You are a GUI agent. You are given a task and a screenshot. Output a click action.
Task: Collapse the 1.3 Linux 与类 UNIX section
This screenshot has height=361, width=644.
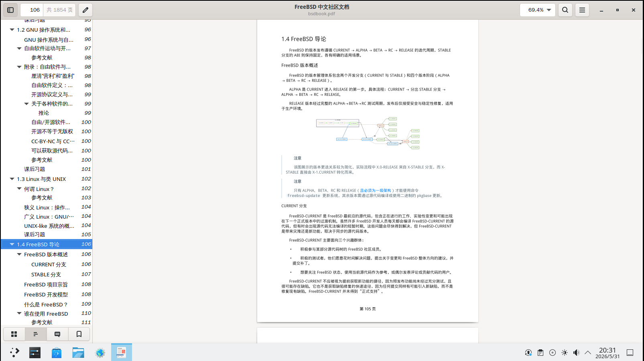12,179
